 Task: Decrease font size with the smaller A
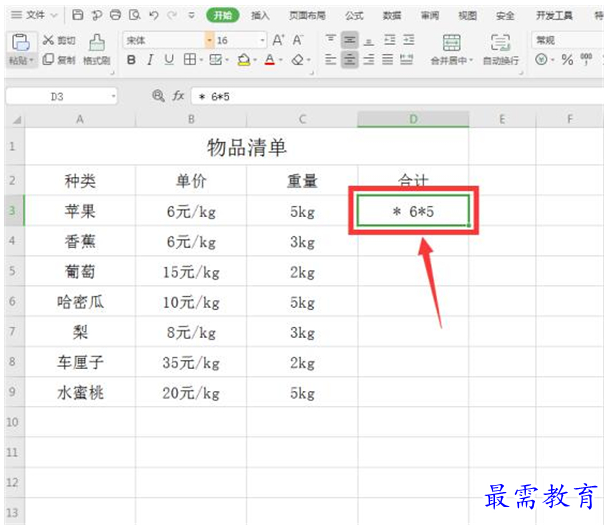298,40
